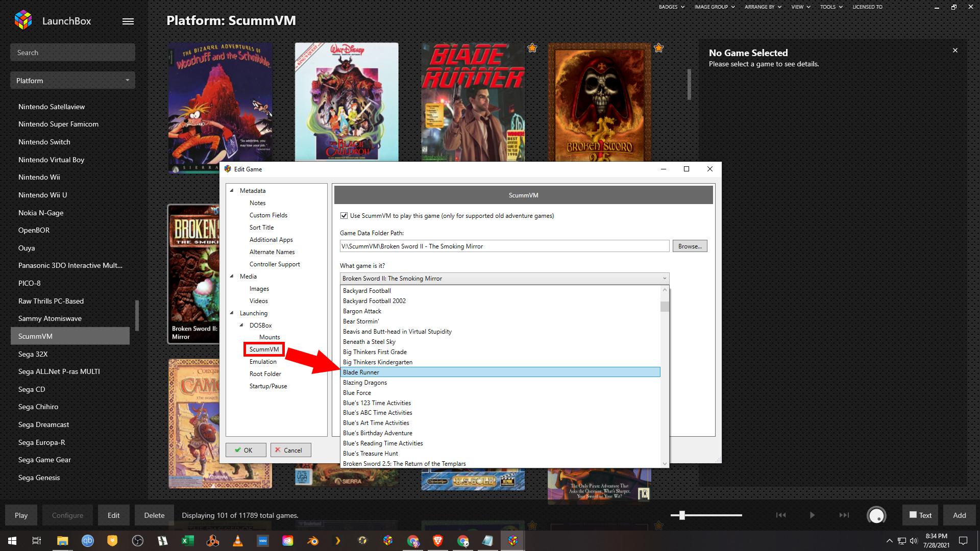Open Vudu app from taskbar
This screenshot has width=980, height=551.
263,541
